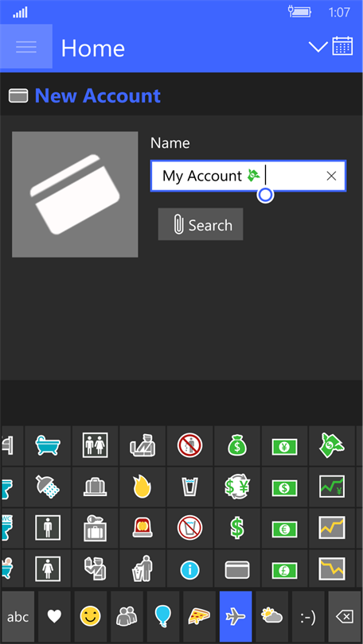
Task: Insert the credit card emoji
Action: click(237, 569)
